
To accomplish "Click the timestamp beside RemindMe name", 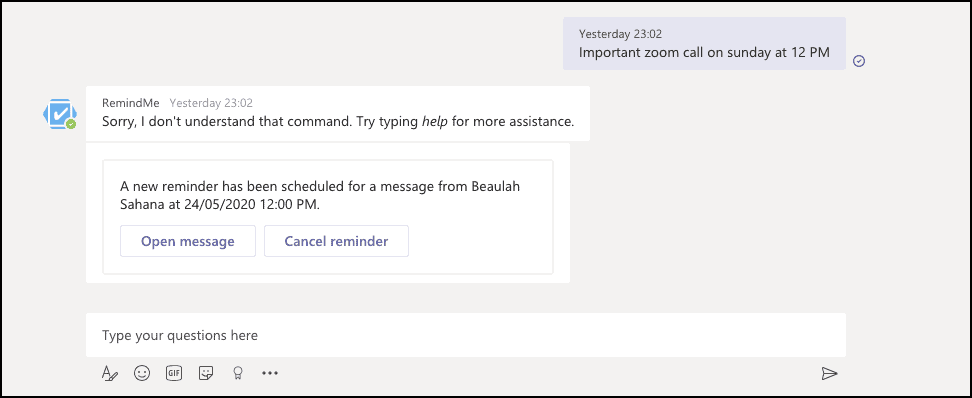I will (211, 103).
